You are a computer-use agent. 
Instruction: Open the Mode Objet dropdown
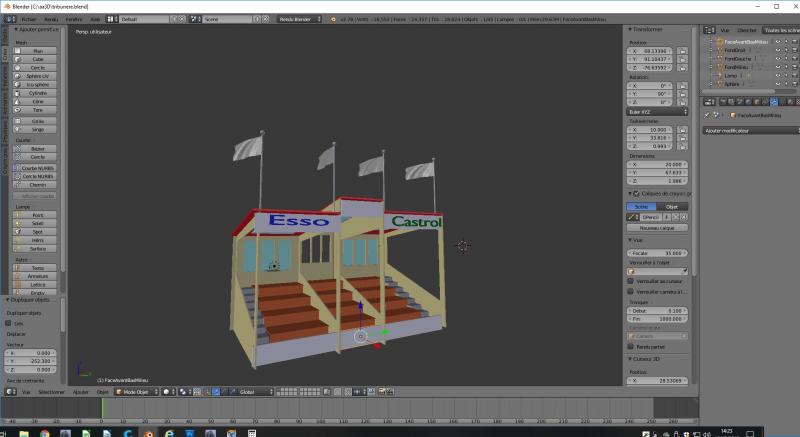135,392
